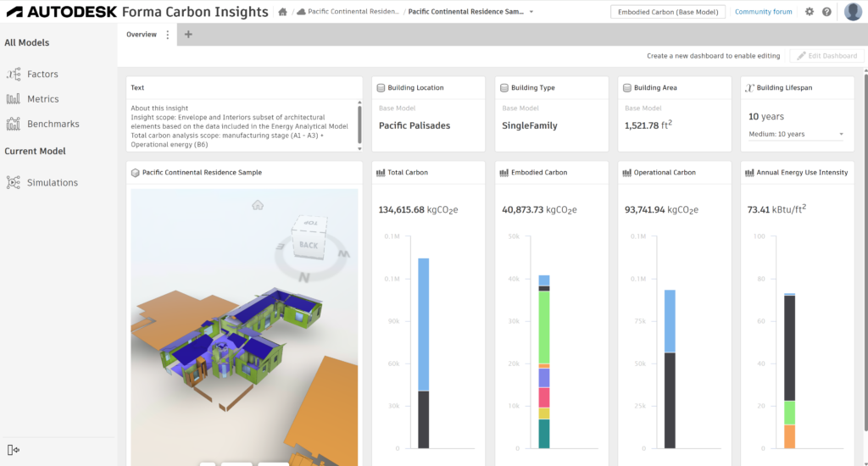Click the Edit Dashboard button
Screen dimensions: 868x466
[x=826, y=56]
